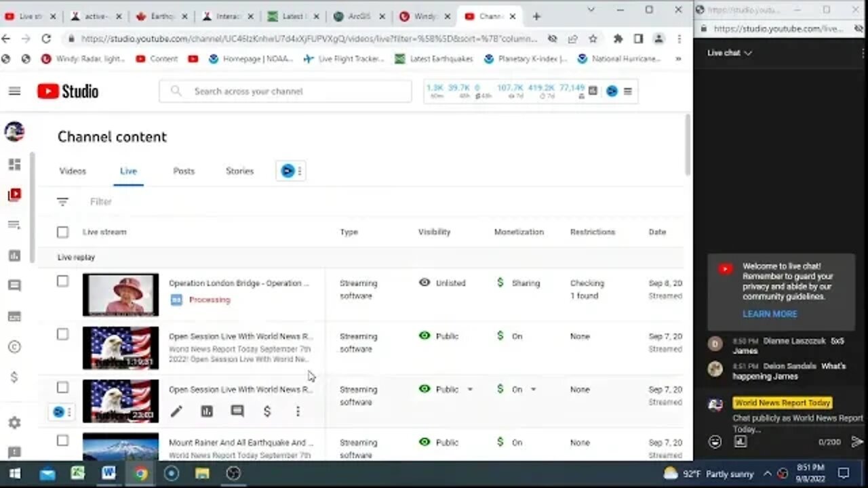Open the Visibility dropdown on hovered row
Viewport: 868px width, 488px height.
470,390
